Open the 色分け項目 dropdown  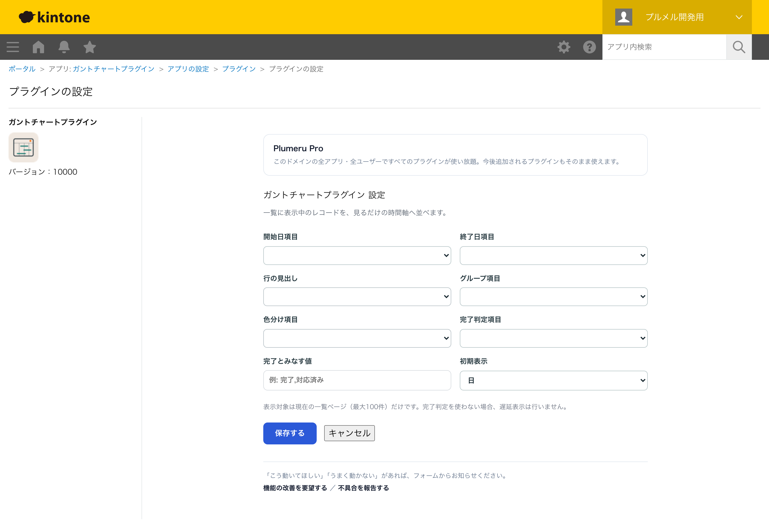click(x=357, y=338)
